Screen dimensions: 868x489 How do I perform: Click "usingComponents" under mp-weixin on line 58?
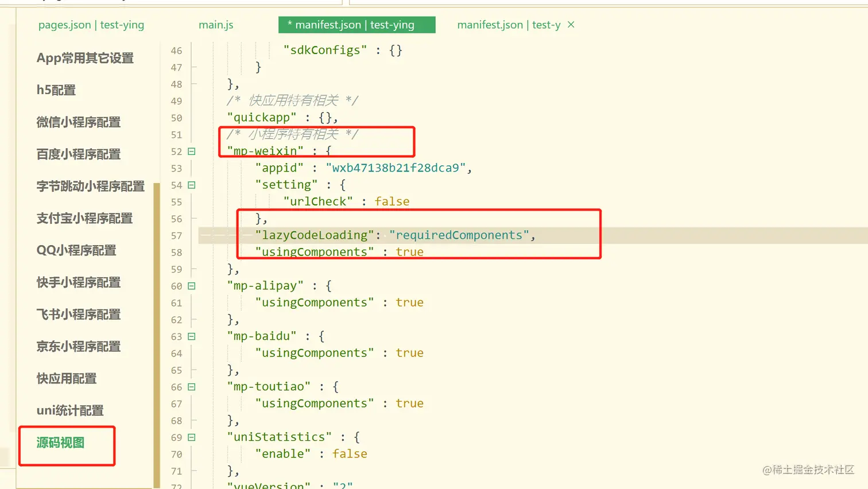tap(315, 252)
